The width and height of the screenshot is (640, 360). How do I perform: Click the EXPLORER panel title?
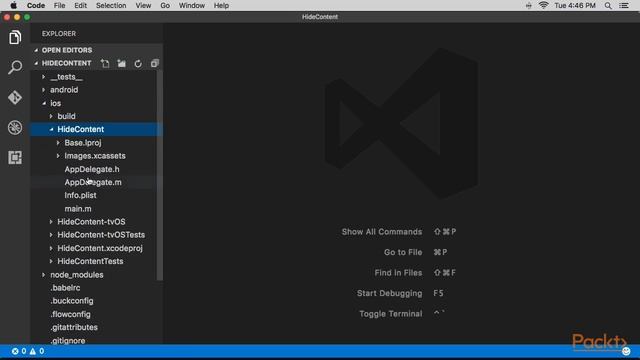click(x=59, y=34)
